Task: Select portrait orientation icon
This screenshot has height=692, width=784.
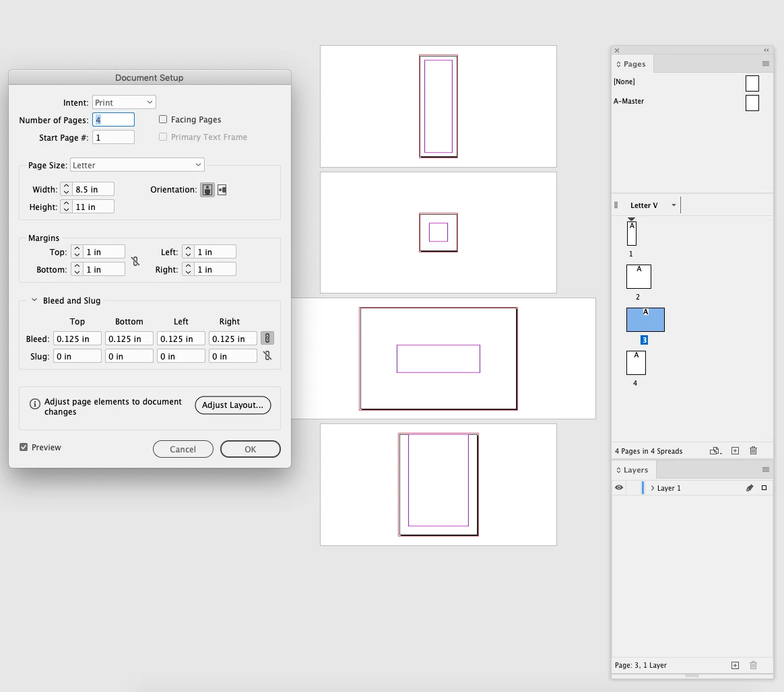Action: [x=207, y=190]
